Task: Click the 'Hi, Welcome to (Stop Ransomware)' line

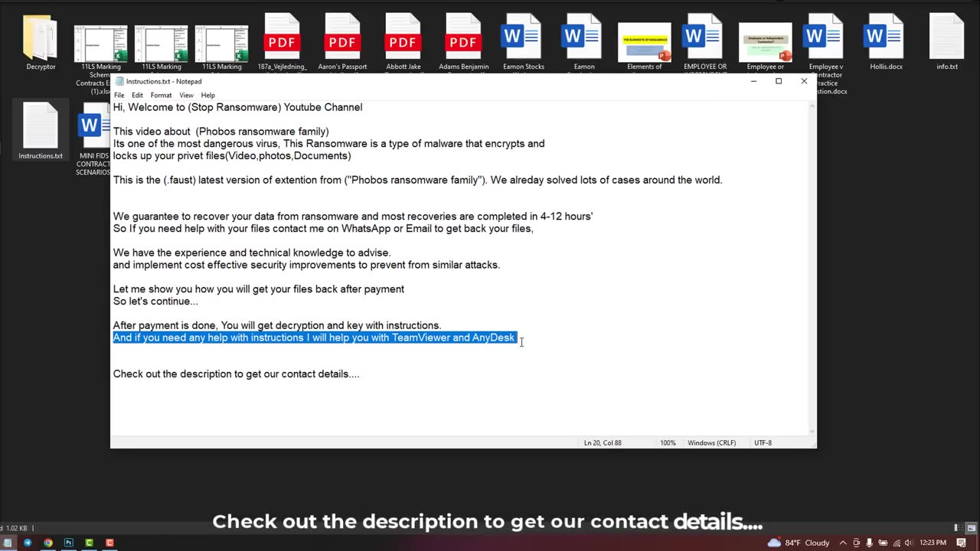Action: click(x=237, y=107)
